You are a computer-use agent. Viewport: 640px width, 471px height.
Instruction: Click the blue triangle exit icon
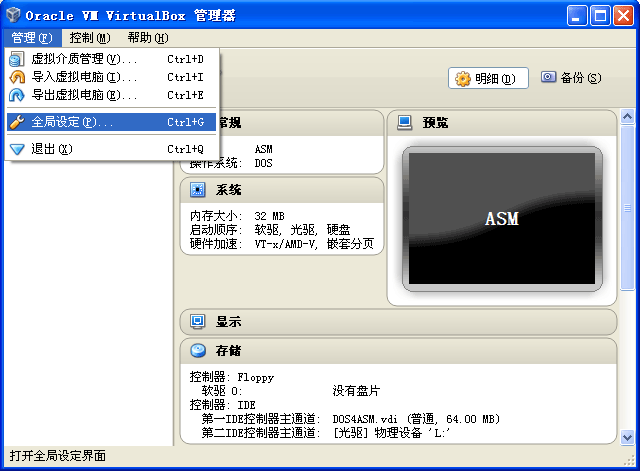[17, 149]
